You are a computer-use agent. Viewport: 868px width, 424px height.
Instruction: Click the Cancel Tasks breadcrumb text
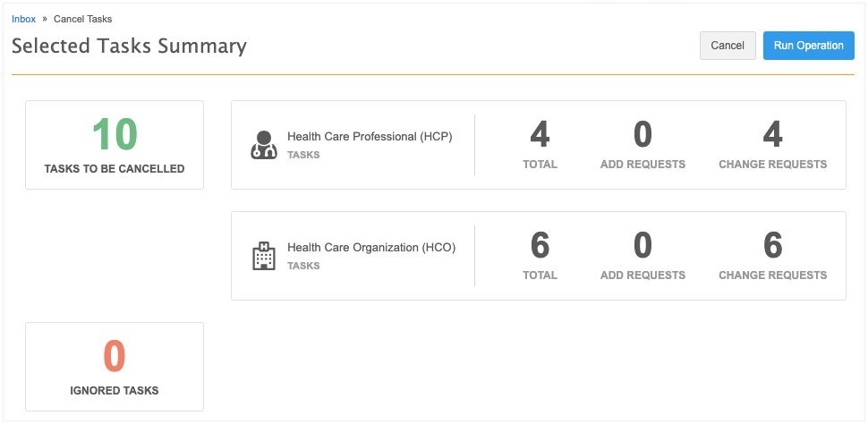pyautogui.click(x=83, y=19)
